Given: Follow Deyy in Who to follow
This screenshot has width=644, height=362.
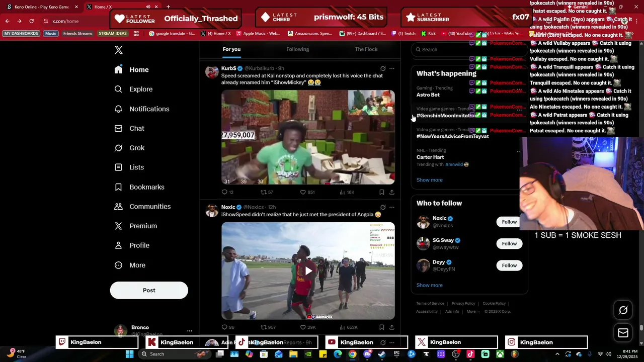Looking at the screenshot, I should 509,265.
